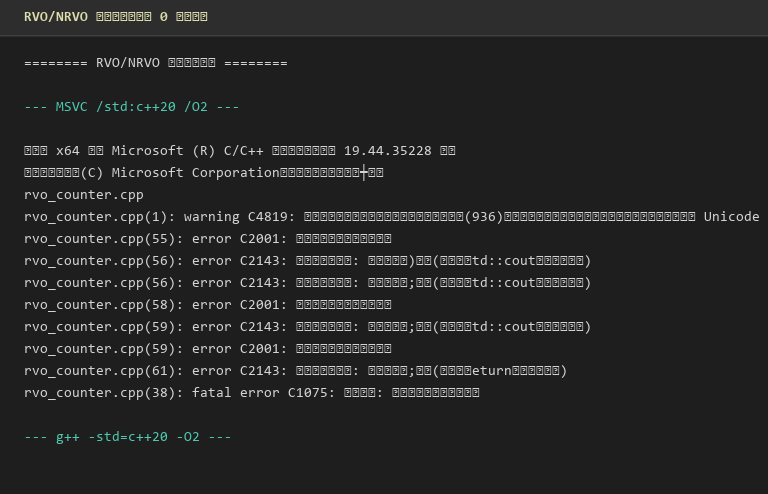
Task: Click the 'Microsoft Corporation' copyright line
Action: tap(204, 173)
